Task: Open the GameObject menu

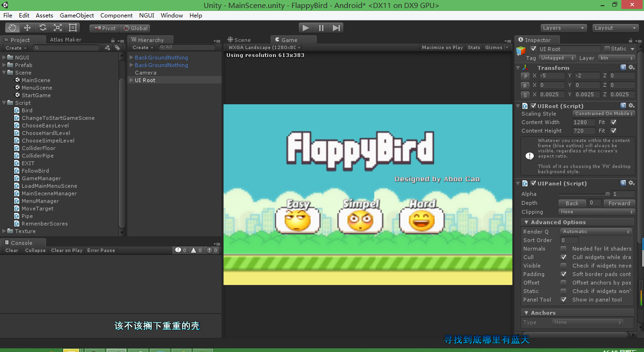Action: (77, 16)
